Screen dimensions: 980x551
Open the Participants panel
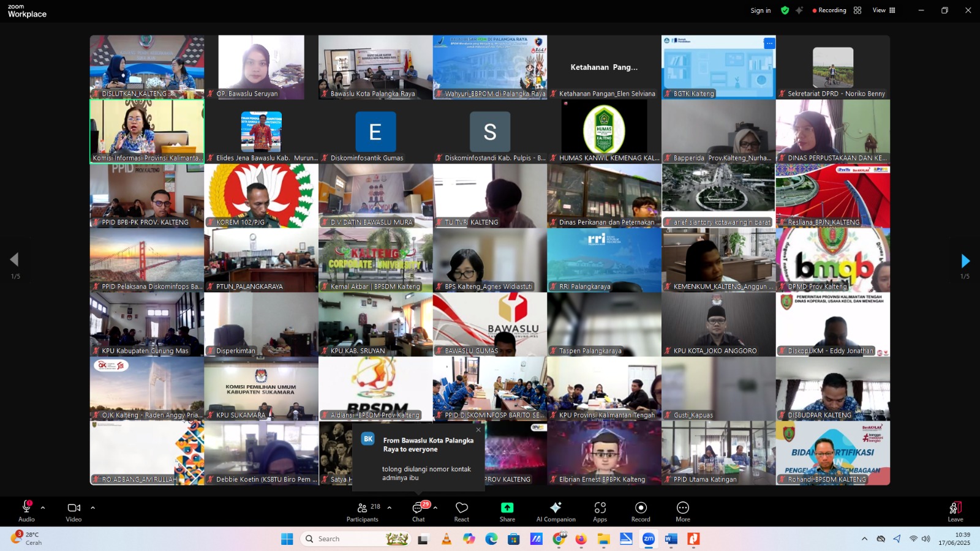[363, 512]
